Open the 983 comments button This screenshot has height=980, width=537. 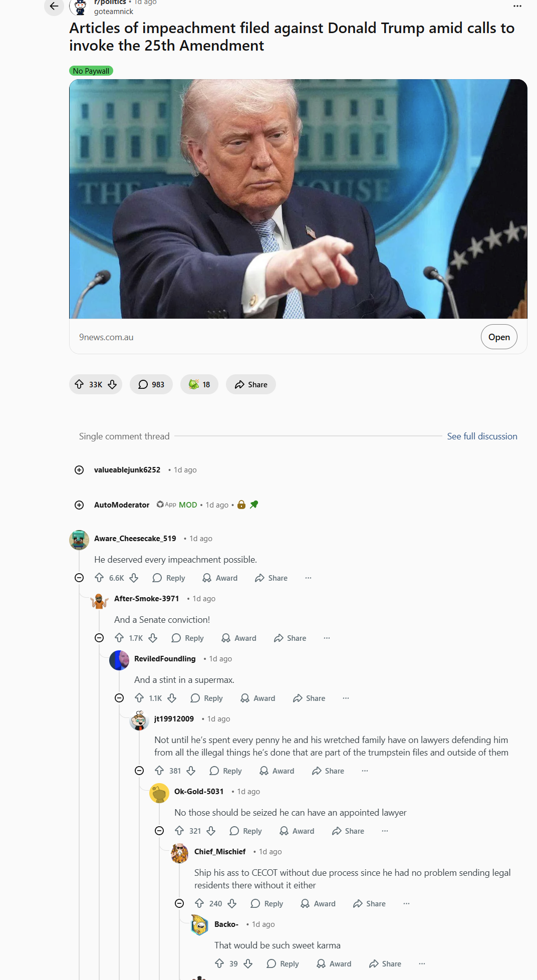point(151,384)
